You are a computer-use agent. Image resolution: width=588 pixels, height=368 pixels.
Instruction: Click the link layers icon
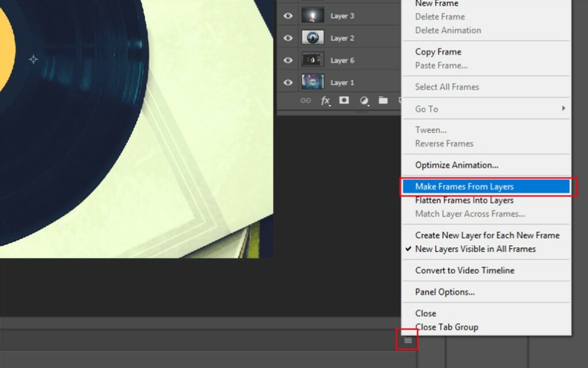pos(305,100)
